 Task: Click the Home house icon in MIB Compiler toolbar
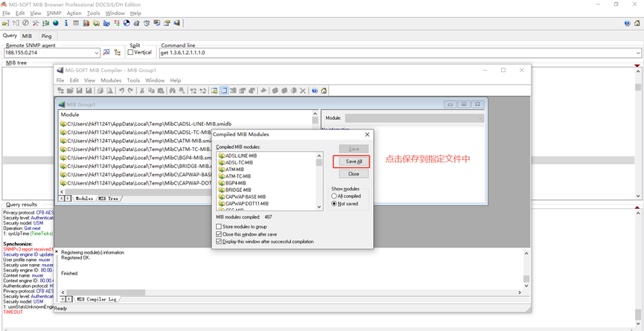point(324,91)
